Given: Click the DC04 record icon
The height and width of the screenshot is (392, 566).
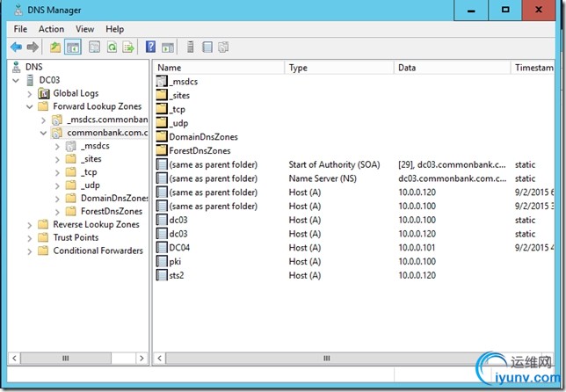Looking at the screenshot, I should [x=162, y=247].
